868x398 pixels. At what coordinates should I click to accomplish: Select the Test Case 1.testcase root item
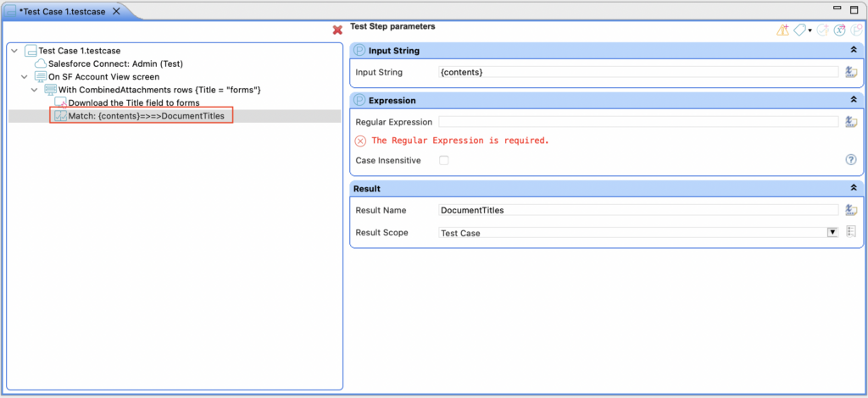coord(79,51)
